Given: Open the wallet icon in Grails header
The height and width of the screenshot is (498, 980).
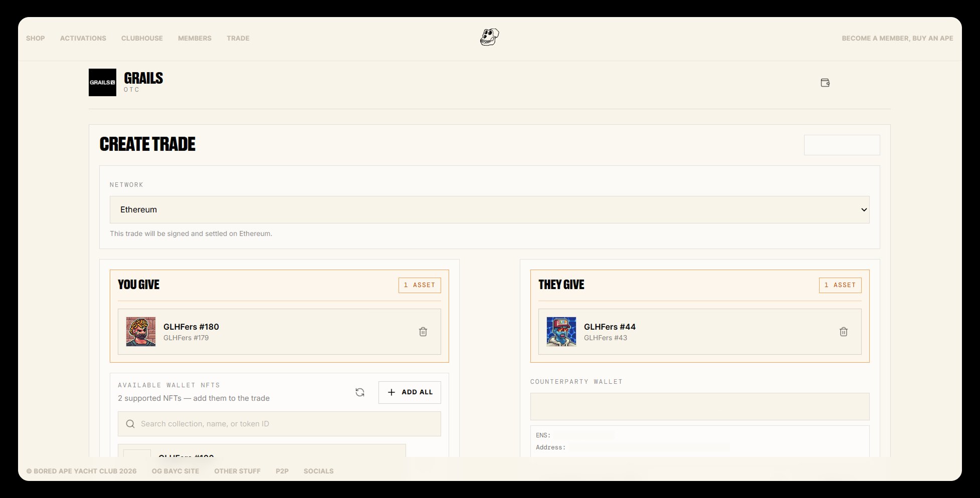Looking at the screenshot, I should [x=825, y=83].
